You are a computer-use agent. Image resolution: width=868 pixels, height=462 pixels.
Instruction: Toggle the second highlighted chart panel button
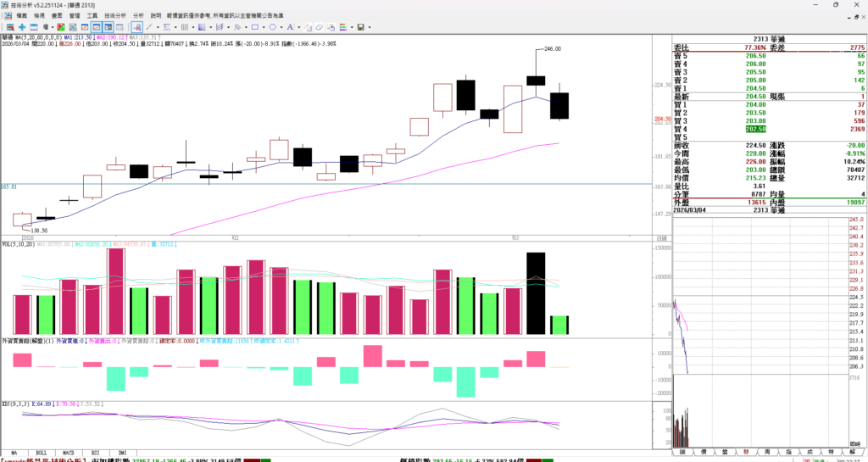coord(108,27)
